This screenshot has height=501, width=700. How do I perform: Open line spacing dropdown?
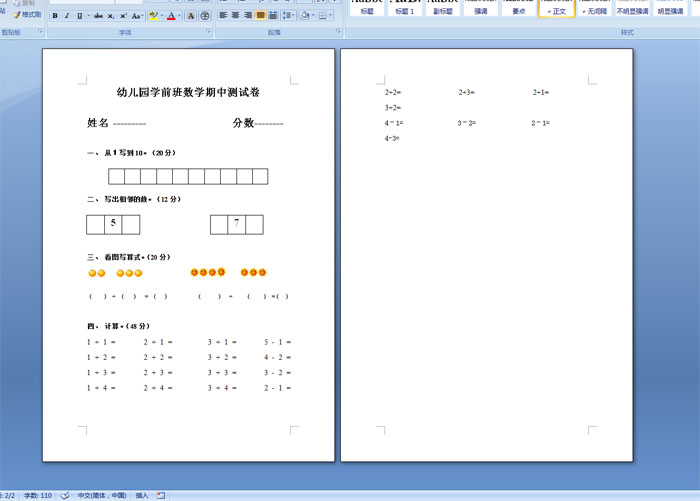click(288, 15)
